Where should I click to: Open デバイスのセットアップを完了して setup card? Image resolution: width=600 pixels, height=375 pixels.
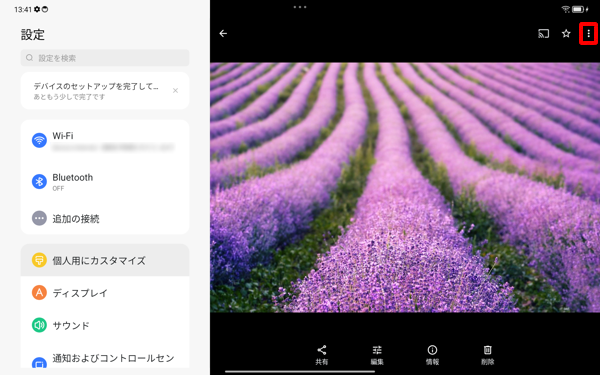105,91
